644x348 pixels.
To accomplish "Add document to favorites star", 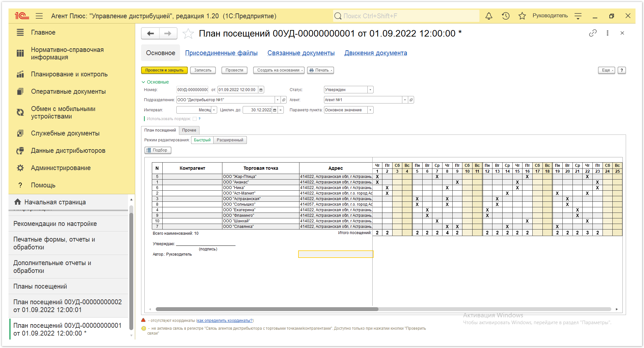I will tap(188, 33).
